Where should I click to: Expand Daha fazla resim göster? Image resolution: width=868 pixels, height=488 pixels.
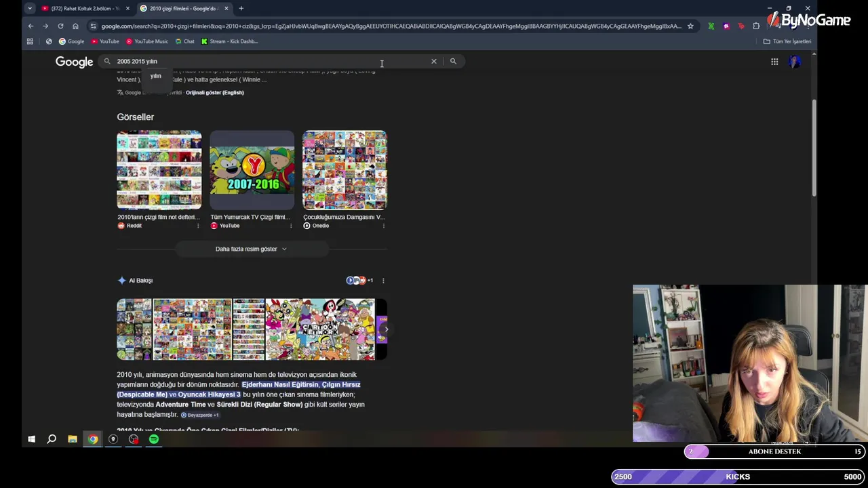point(251,249)
